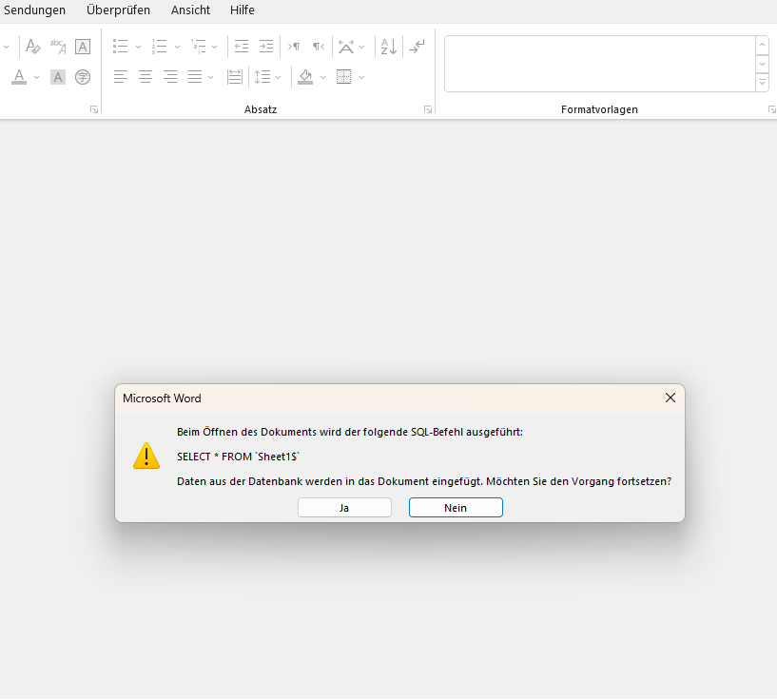Align text to the right
The width and height of the screenshot is (777, 700).
click(170, 77)
